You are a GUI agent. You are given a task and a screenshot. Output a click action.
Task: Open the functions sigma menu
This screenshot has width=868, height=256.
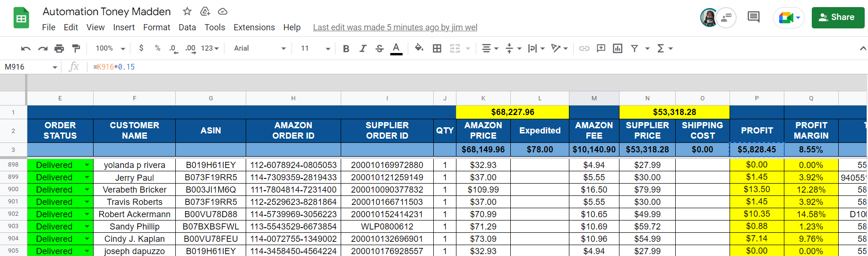(x=664, y=48)
